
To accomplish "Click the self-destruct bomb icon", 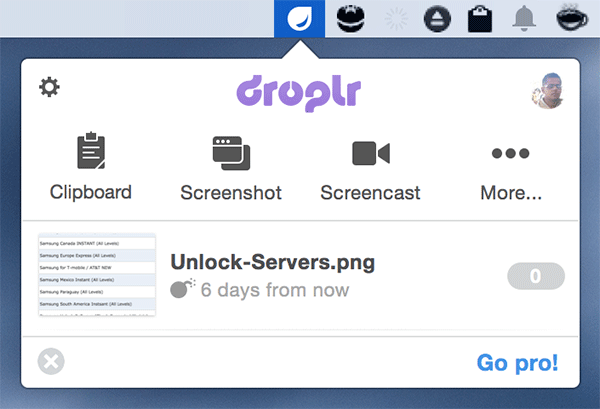I will click(182, 288).
